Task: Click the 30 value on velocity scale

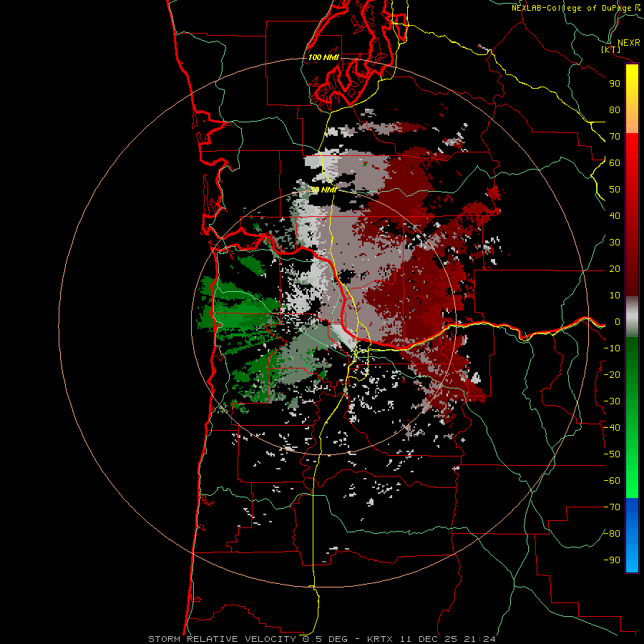Action: (x=615, y=243)
